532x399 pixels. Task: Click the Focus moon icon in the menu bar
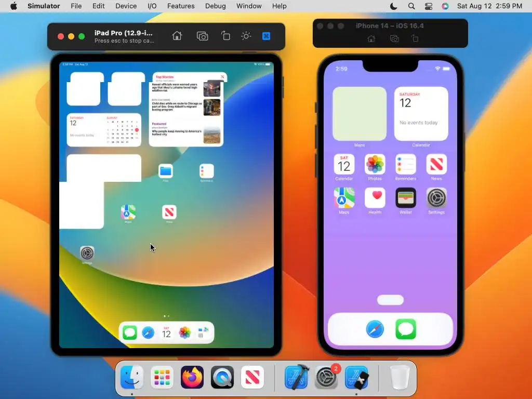(394, 6)
